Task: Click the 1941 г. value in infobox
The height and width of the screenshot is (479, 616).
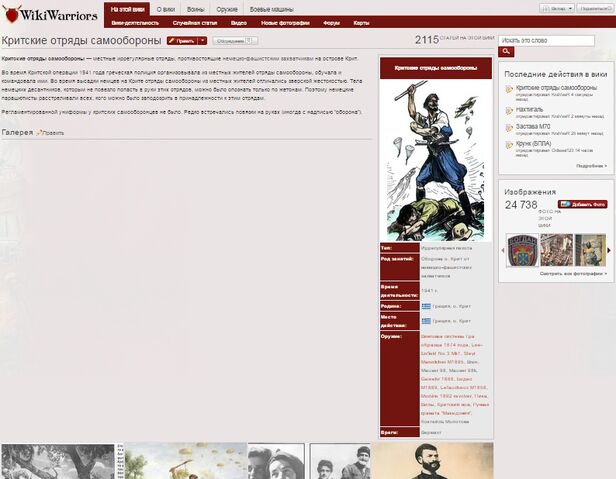Action: click(429, 290)
